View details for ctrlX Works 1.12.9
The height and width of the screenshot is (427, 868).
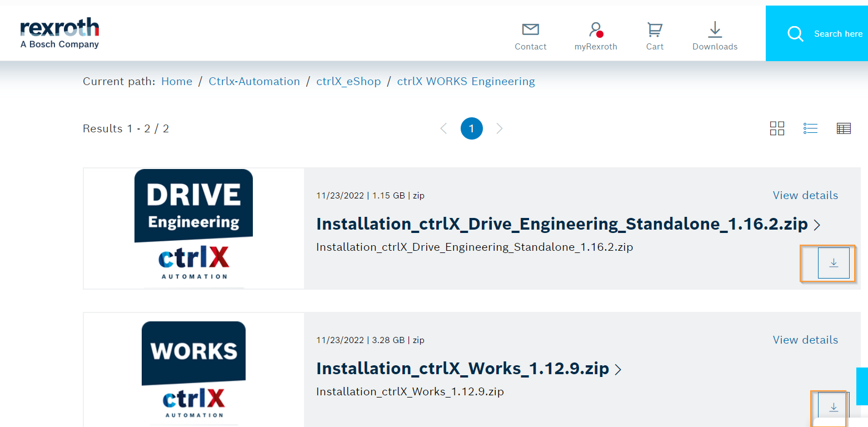click(805, 340)
